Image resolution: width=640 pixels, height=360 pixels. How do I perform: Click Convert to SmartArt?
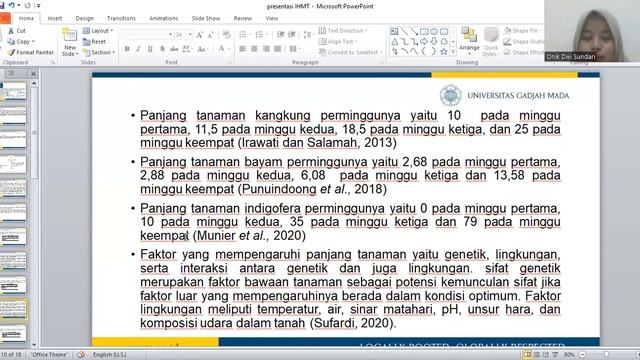(x=350, y=52)
